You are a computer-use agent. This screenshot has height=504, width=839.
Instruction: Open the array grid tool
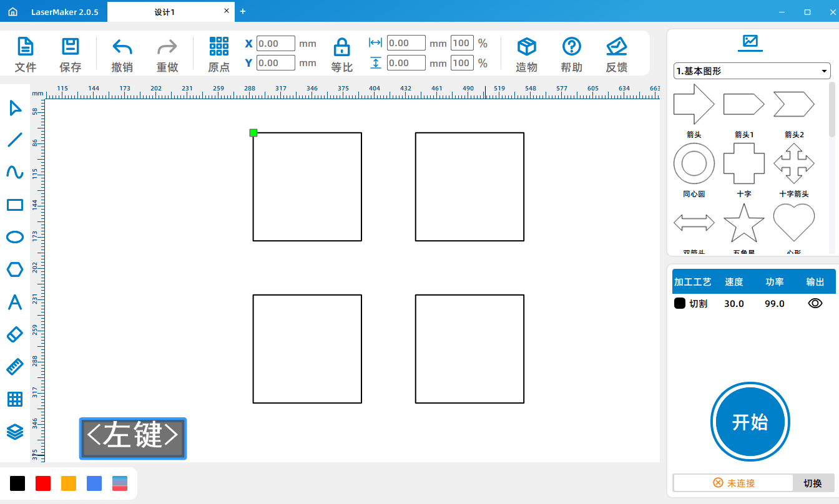[x=15, y=399]
